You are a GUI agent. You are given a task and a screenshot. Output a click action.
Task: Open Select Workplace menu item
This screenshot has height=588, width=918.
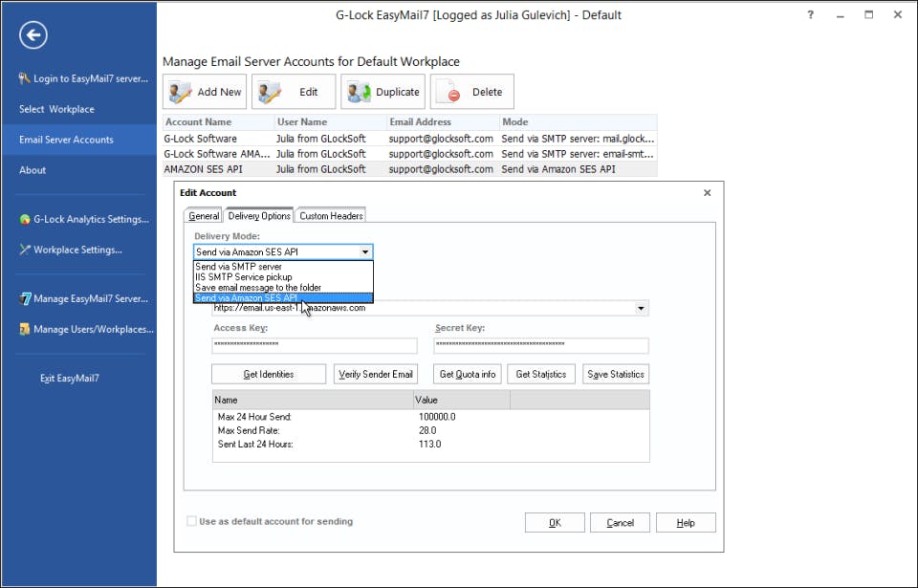(x=78, y=109)
